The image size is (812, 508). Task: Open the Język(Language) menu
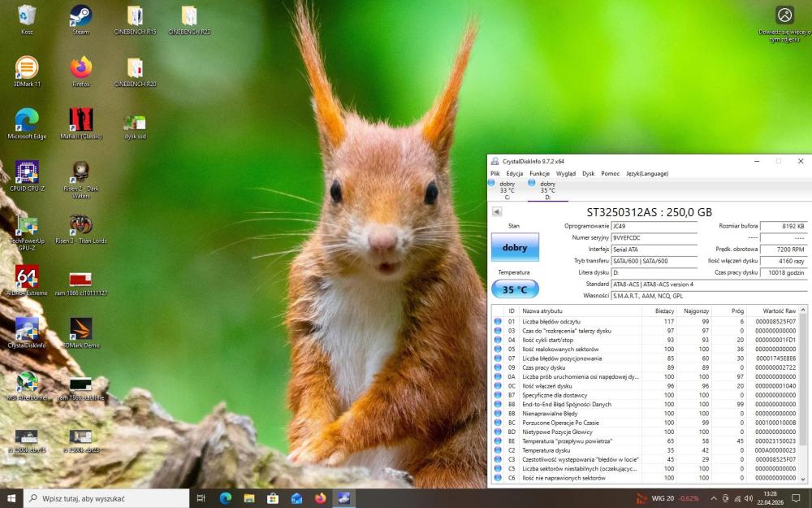pos(647,174)
